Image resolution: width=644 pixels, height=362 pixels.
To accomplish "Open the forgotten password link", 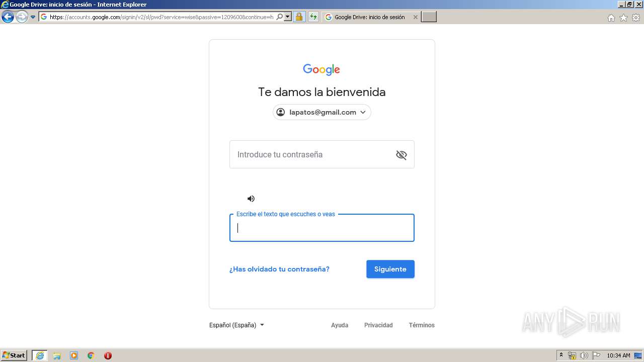I will click(x=279, y=269).
